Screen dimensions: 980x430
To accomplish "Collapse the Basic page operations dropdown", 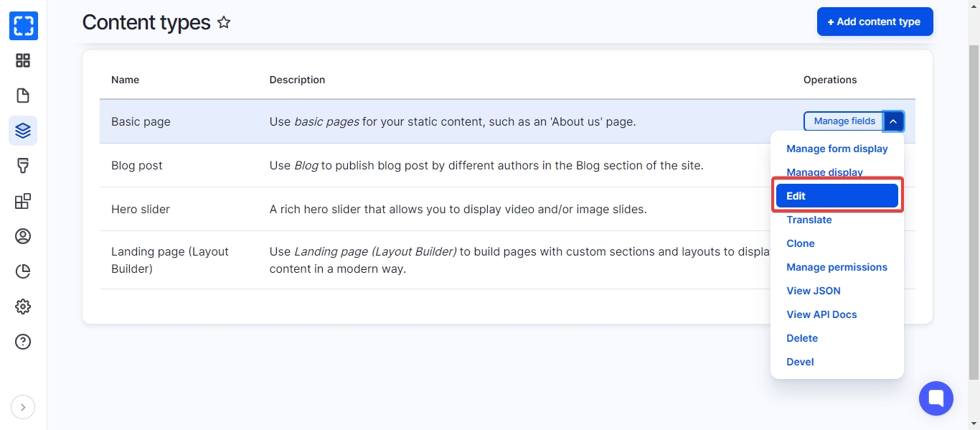I will point(893,121).
